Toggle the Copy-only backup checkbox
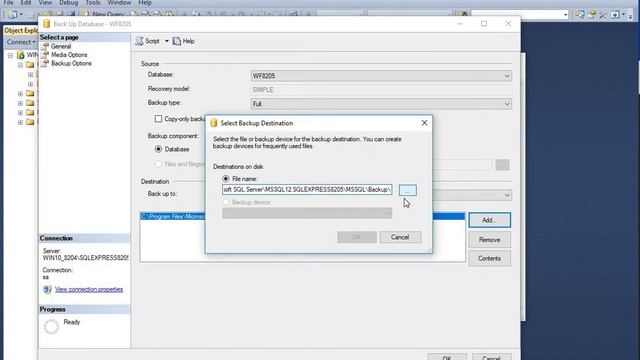 coord(158,119)
